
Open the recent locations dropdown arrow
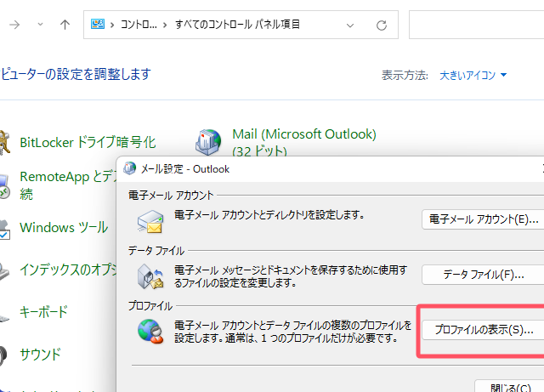pos(40,25)
